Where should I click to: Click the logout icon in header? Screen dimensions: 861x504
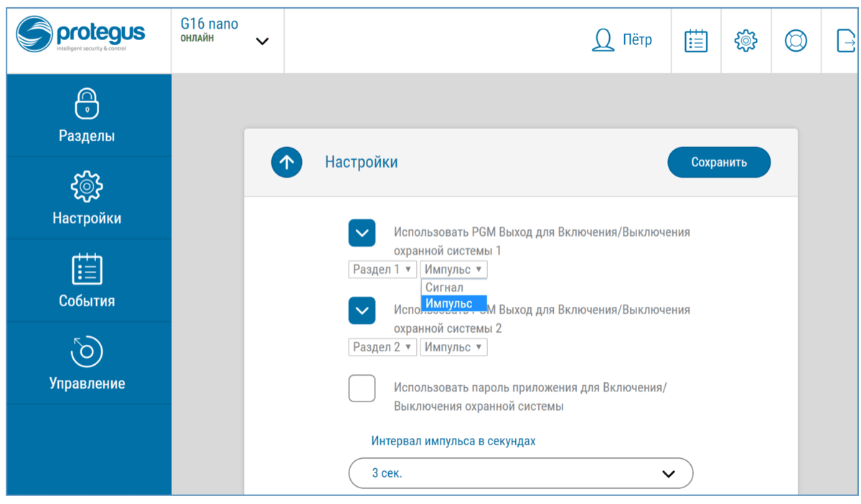(846, 40)
